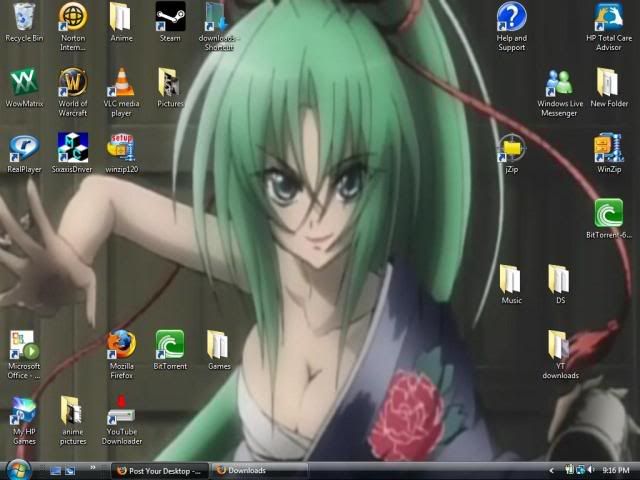Open the Music folder

pos(511,279)
